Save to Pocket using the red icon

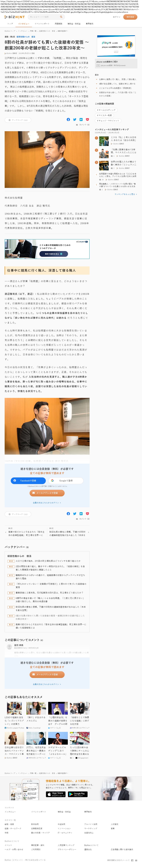87,119
